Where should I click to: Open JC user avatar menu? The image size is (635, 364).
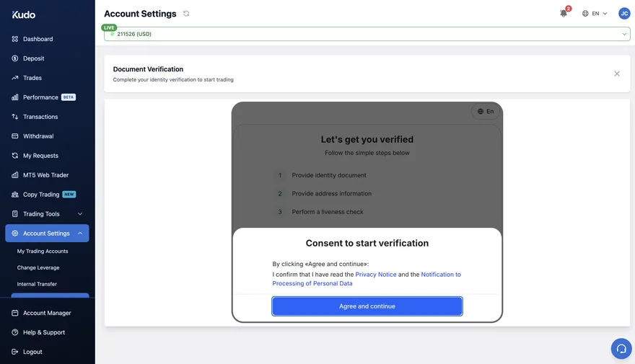(x=624, y=14)
